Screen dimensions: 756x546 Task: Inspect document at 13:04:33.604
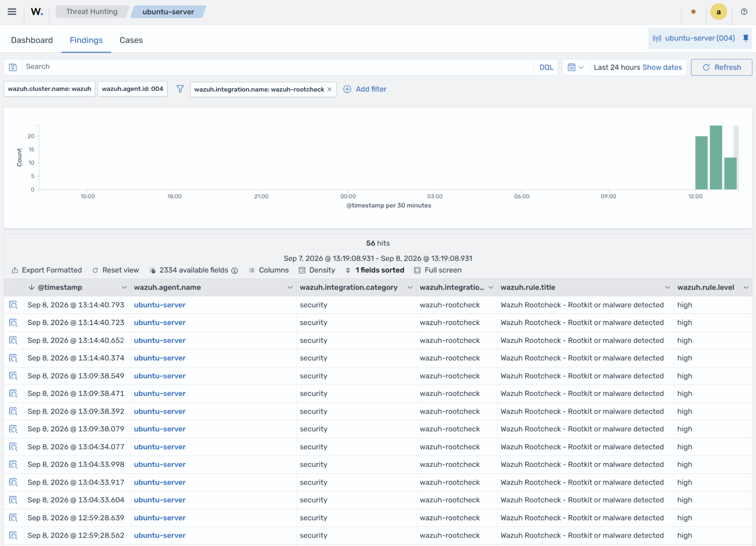(x=13, y=500)
